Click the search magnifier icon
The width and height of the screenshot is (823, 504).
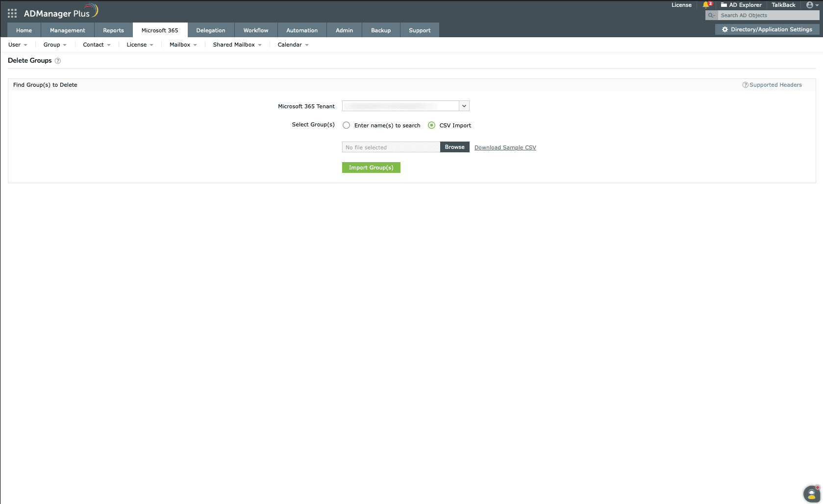(x=711, y=16)
